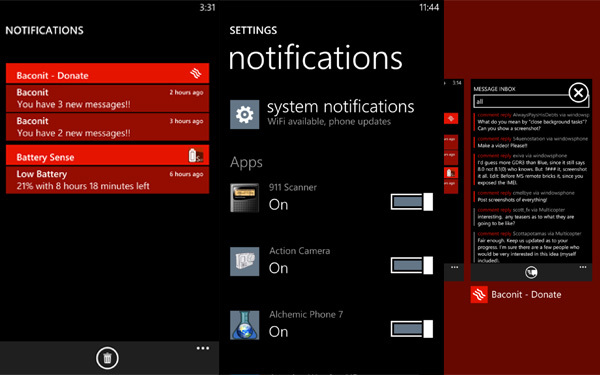Open three-dots menu in the message inbox card
Image resolution: width=600 pixels, height=375 pixels.
click(583, 267)
